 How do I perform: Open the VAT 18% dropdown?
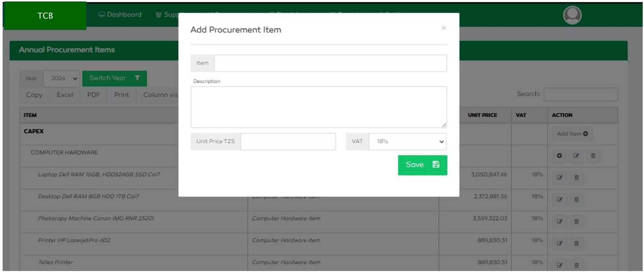[x=408, y=141]
